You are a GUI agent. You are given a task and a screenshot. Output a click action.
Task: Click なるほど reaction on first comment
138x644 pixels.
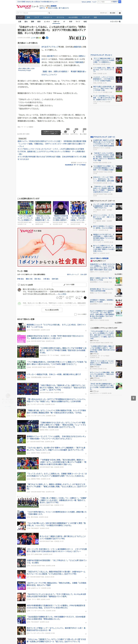(x=70, y=298)
